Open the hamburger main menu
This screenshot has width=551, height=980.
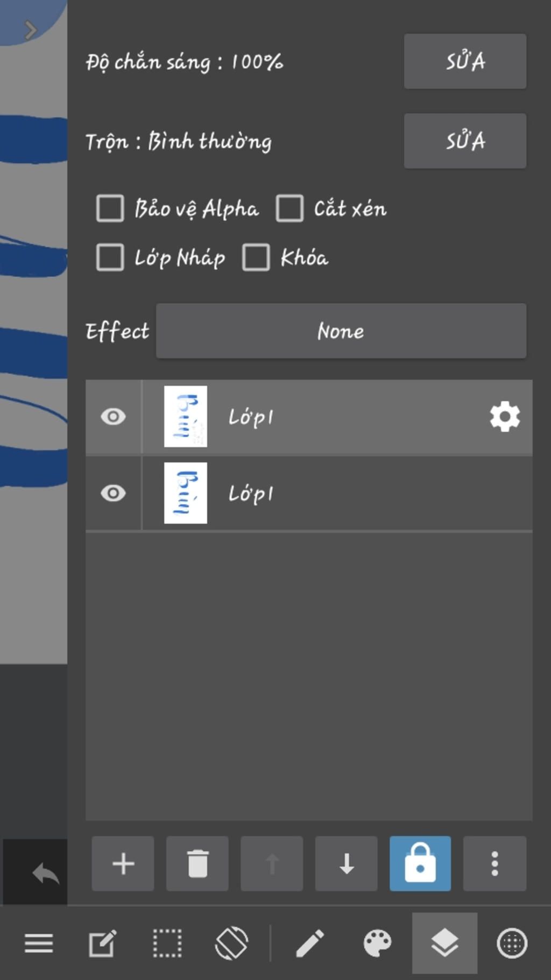pos(39,943)
